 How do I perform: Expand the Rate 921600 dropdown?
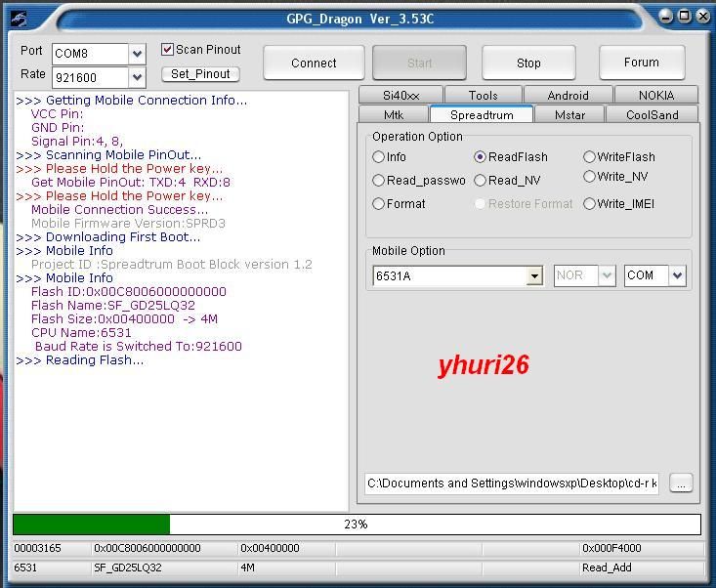tap(137, 77)
